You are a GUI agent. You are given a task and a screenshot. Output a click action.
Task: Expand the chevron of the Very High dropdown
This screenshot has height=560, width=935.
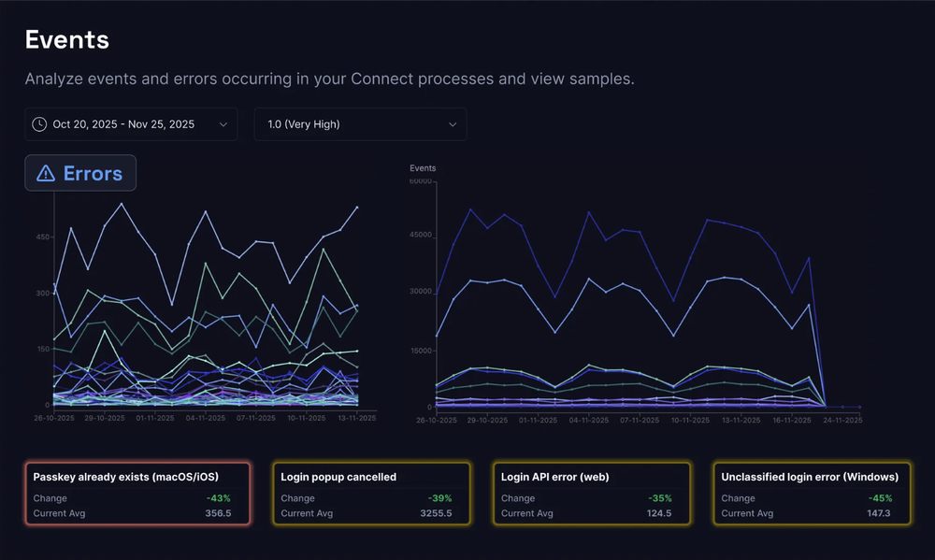tap(453, 124)
